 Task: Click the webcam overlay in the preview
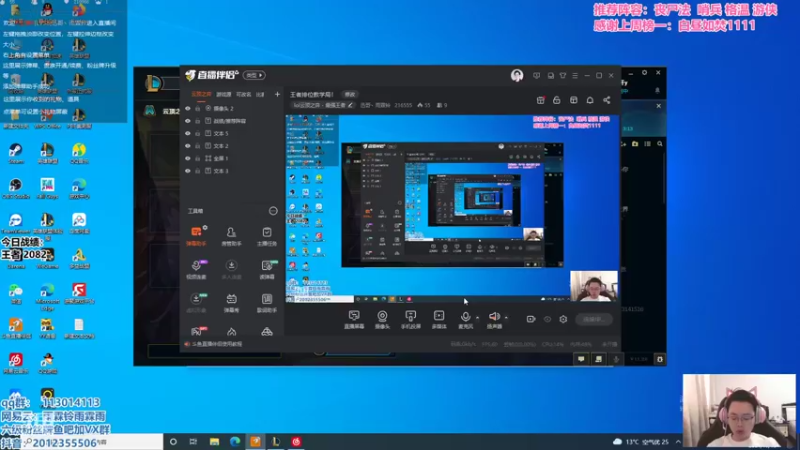click(x=594, y=286)
